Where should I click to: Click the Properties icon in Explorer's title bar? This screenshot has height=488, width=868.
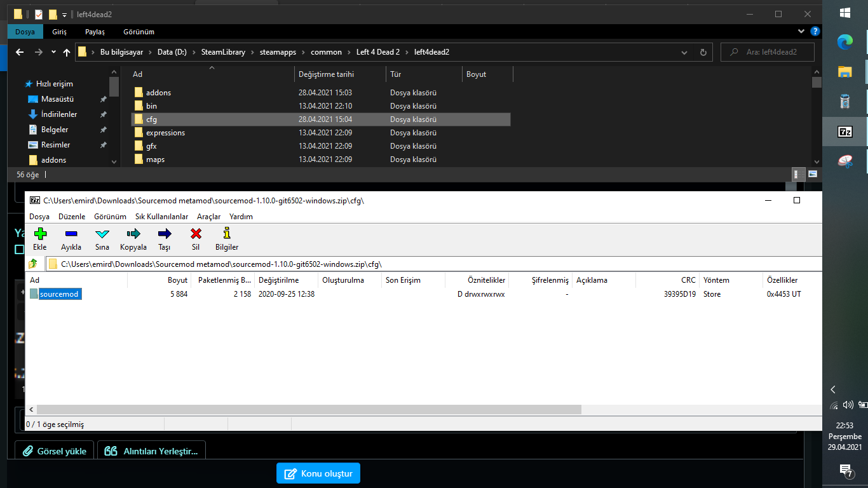(x=39, y=14)
